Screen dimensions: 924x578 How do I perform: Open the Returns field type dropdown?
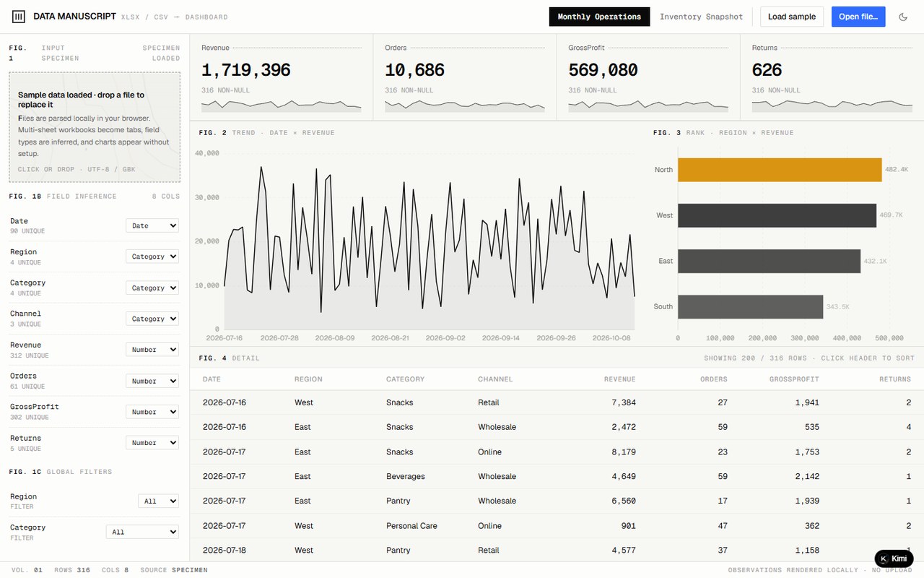[x=152, y=443]
